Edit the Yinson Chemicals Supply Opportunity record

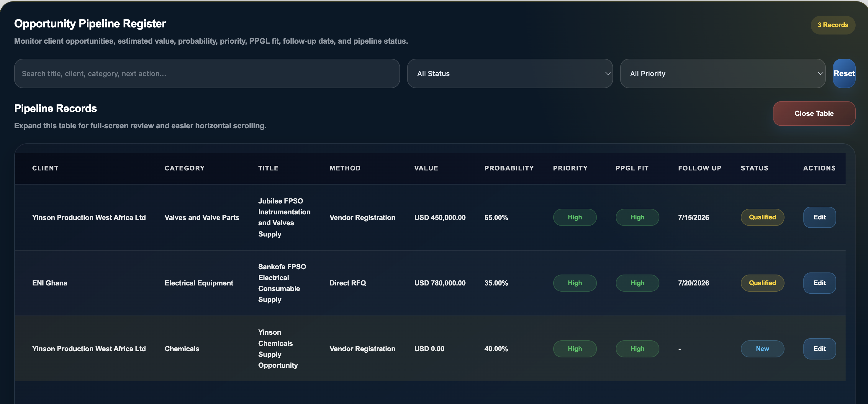[x=820, y=349]
